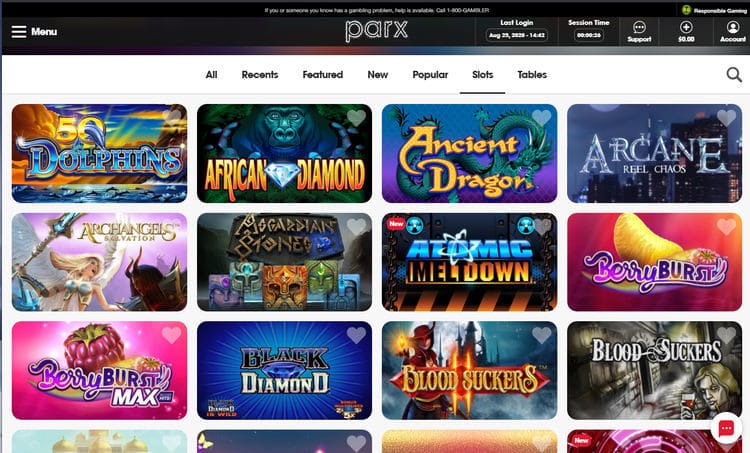Click the search magnifier icon
The image size is (750, 453).
click(x=734, y=75)
